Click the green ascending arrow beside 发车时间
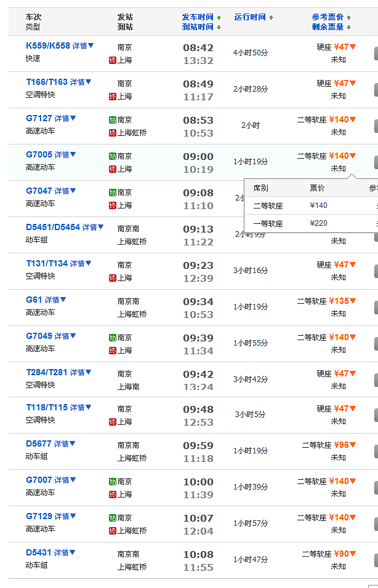Screen dimensions: 378x588 pyautogui.click(x=219, y=17)
